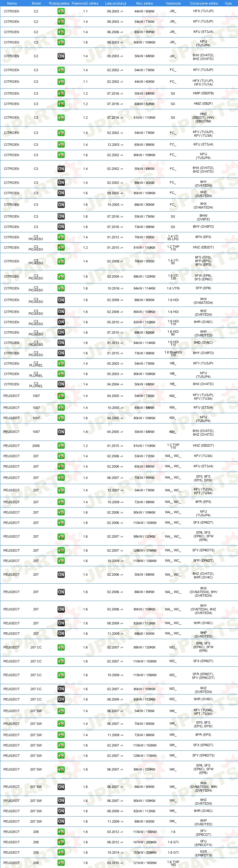This screenshot has width=238, height=868.
Task: Click the 1.6 THP 165 body cell
Action: (x=173, y=863)
